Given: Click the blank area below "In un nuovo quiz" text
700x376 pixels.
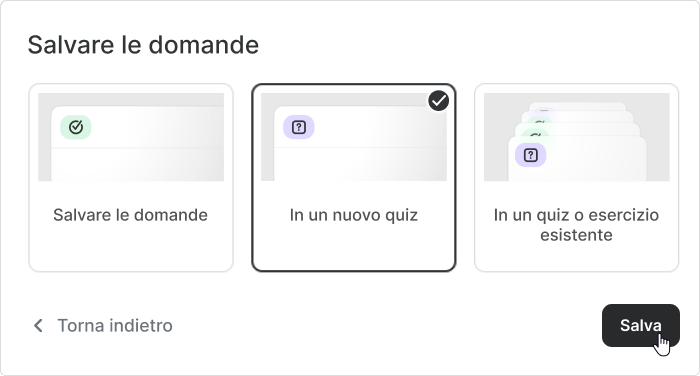Looking at the screenshot, I should coord(354,248).
